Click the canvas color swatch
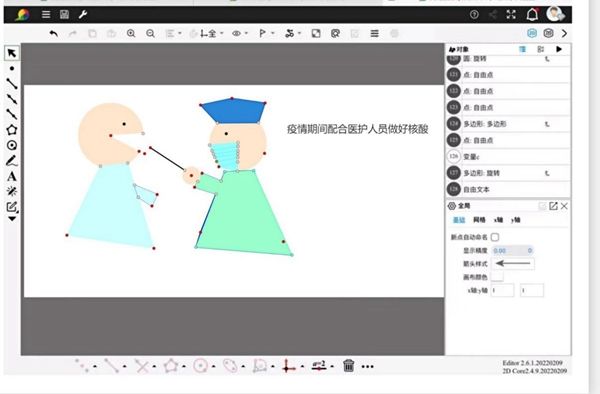The width and height of the screenshot is (600, 394). click(x=497, y=277)
